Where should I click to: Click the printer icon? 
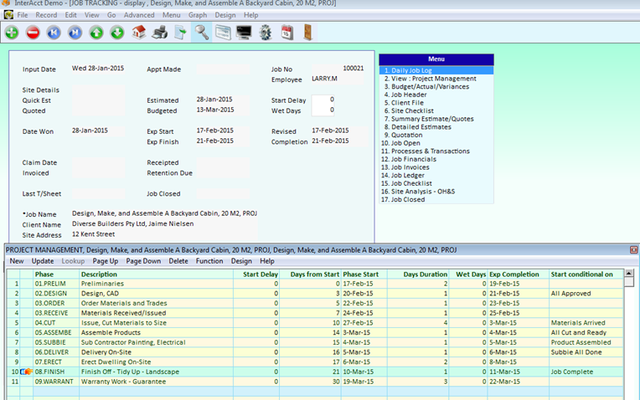tap(160, 32)
